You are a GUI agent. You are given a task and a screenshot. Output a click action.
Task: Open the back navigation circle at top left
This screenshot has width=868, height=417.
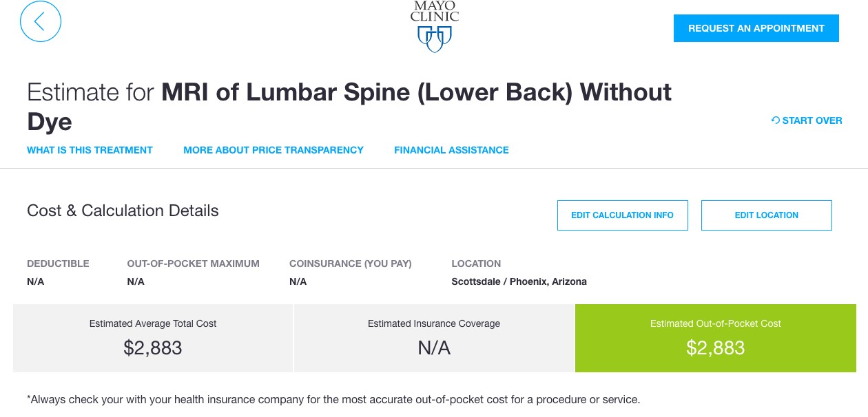(41, 21)
